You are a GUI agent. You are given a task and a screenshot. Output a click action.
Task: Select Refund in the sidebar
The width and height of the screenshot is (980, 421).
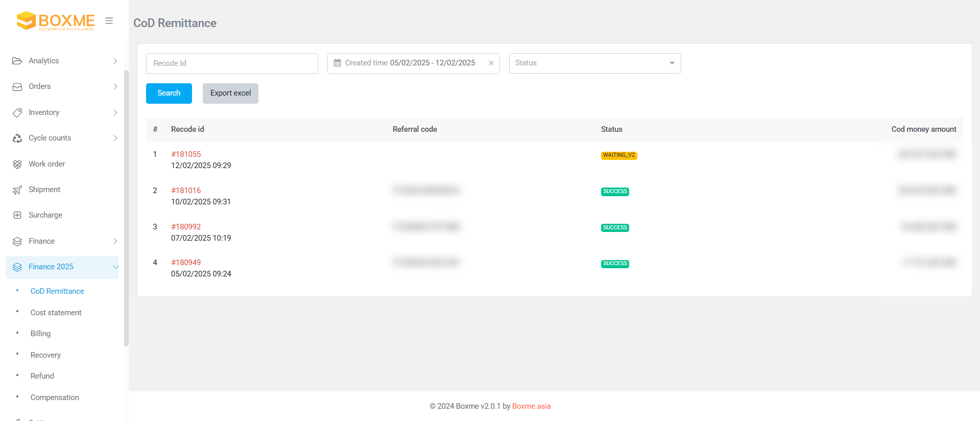coord(42,376)
